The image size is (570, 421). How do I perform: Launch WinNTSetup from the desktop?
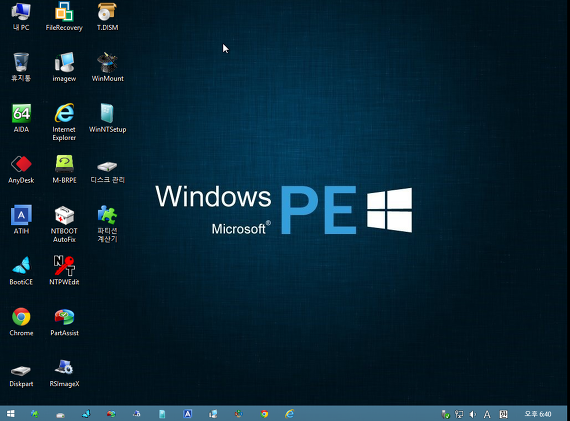[x=107, y=118]
